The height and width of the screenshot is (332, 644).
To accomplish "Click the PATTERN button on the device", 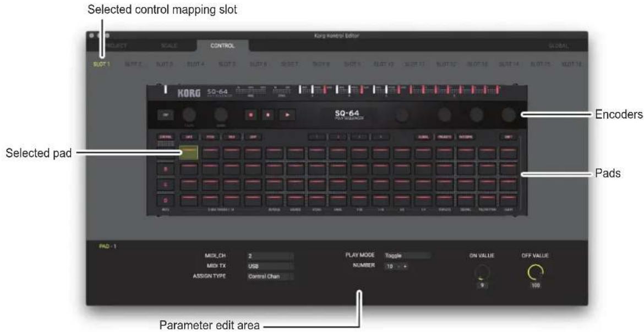I will [466, 137].
